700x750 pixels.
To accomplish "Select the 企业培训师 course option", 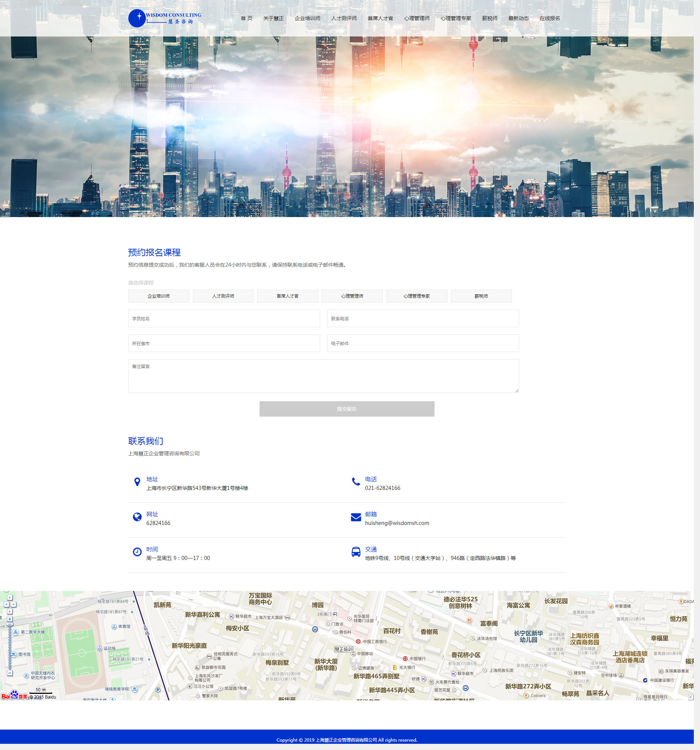I will tap(158, 296).
